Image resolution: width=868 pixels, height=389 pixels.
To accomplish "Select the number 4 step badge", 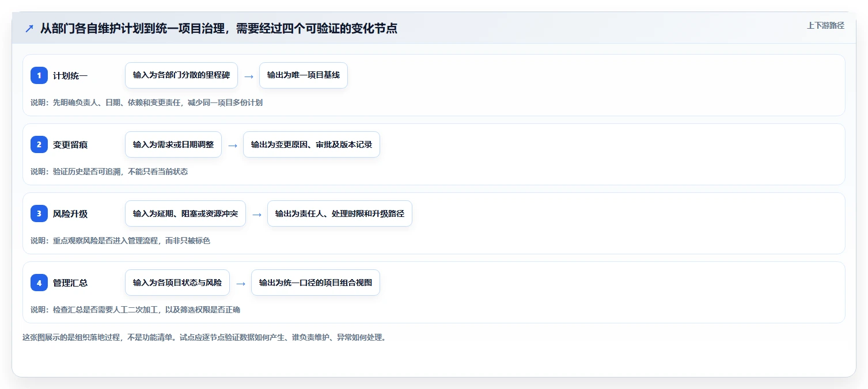I will (39, 283).
